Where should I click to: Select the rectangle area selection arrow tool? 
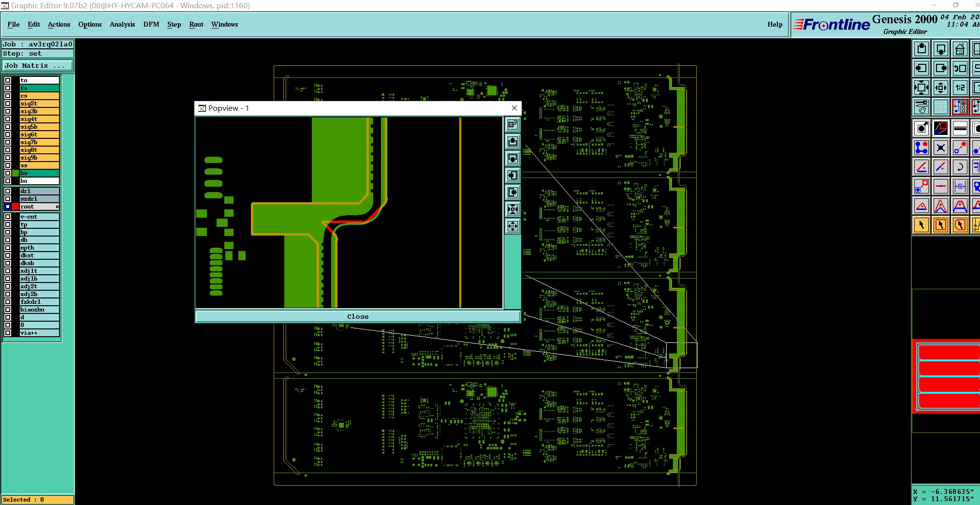point(941,225)
